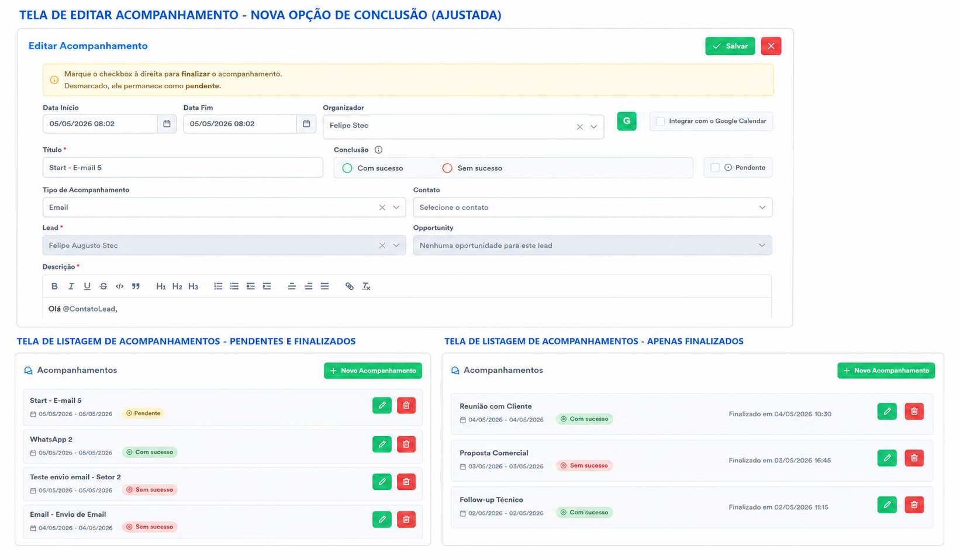Viewport: 960px width, 560px height.
Task: Click Finalizado em 02/05/2026 11:15 text
Action: [x=778, y=507]
